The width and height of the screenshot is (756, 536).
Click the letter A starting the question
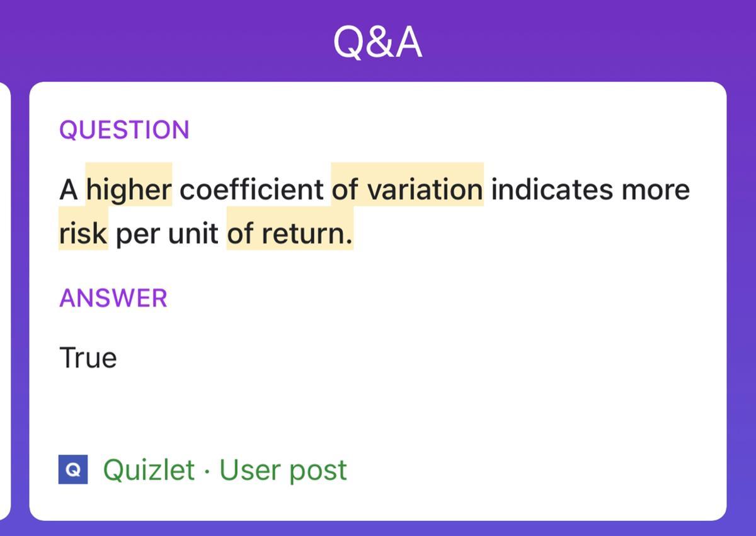pyautogui.click(x=69, y=190)
